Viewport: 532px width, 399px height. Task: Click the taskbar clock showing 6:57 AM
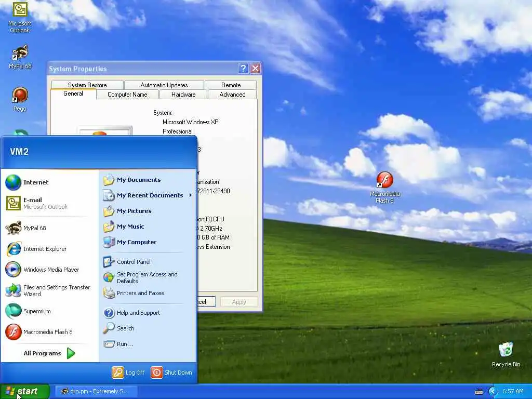tap(513, 392)
